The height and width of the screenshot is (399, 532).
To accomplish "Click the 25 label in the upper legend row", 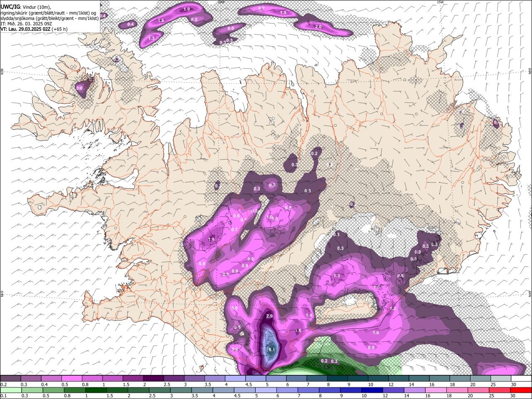I will 493,384.
